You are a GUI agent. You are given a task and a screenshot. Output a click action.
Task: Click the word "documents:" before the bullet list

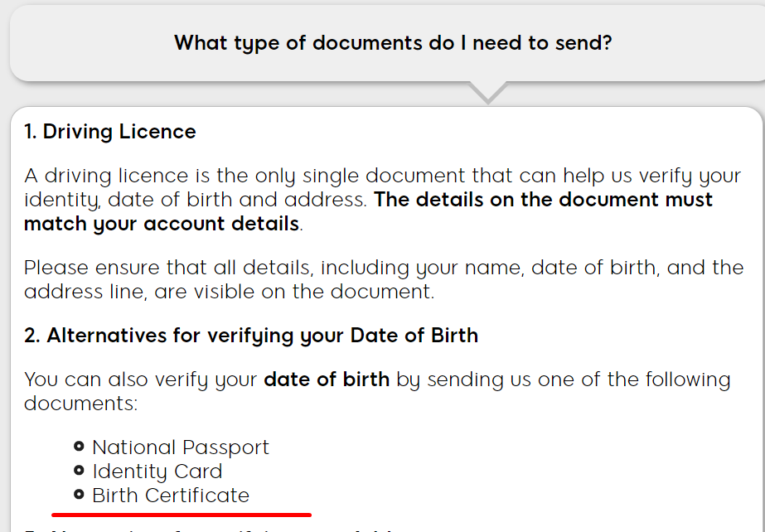(x=81, y=404)
